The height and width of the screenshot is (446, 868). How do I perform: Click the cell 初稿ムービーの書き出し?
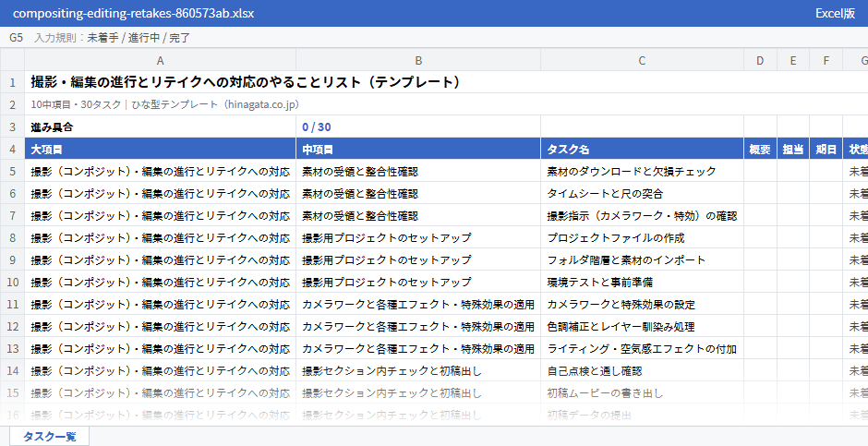pyautogui.click(x=642, y=392)
